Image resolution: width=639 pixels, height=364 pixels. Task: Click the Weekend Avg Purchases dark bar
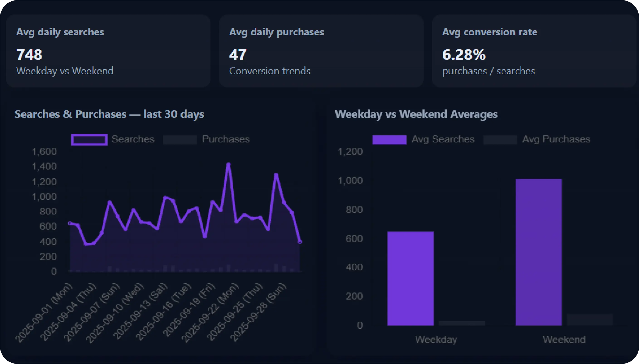590,320
